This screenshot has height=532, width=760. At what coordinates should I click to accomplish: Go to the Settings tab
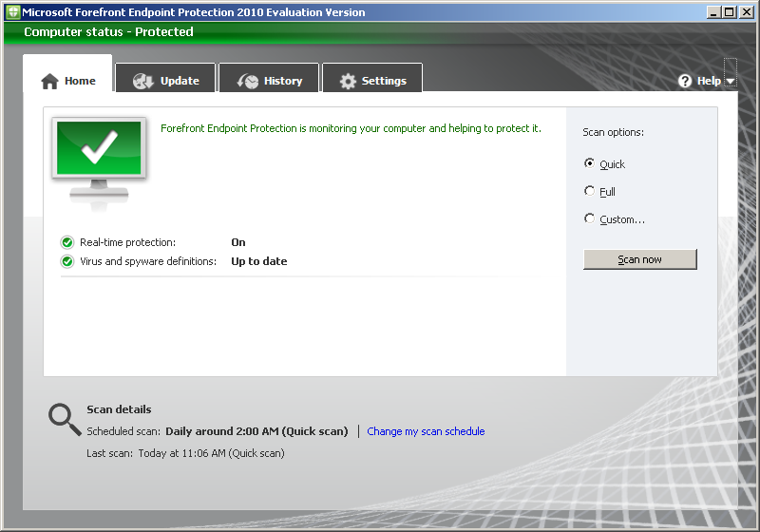[372, 80]
